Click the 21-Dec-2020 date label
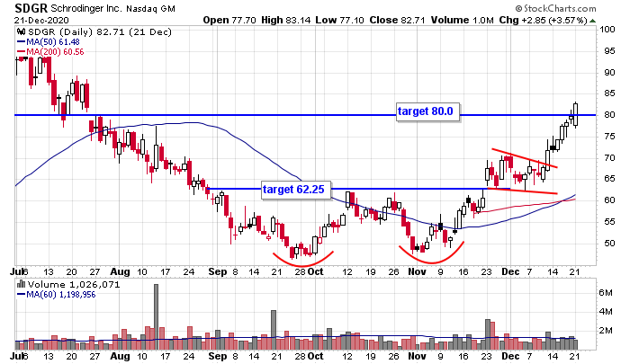Screen dimensions: 630x364 point(41,20)
